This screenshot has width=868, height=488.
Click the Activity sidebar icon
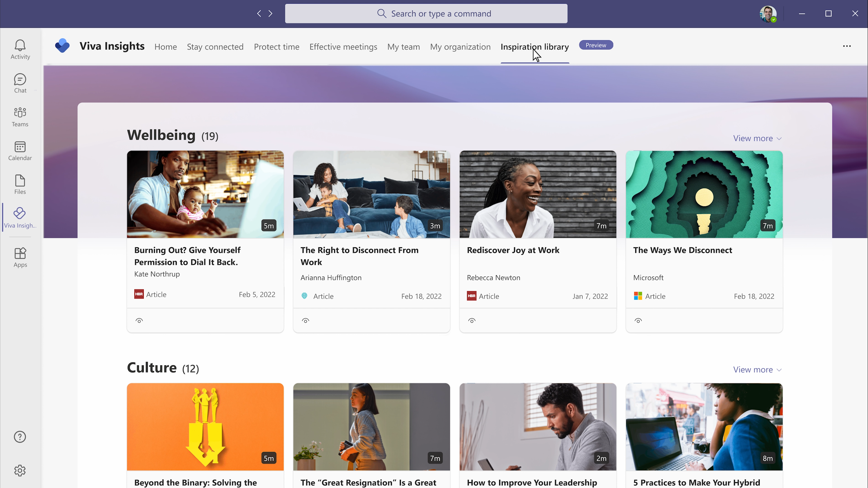tap(20, 49)
